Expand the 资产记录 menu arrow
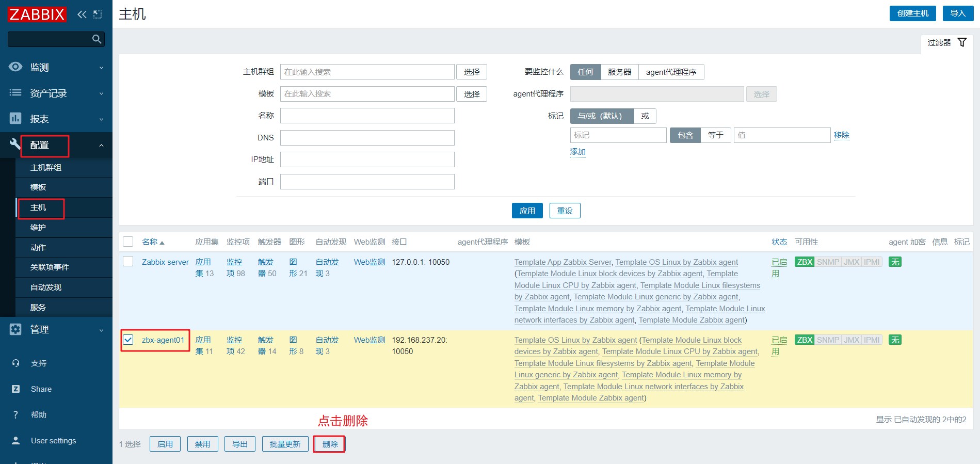This screenshot has width=980, height=464. [x=101, y=93]
